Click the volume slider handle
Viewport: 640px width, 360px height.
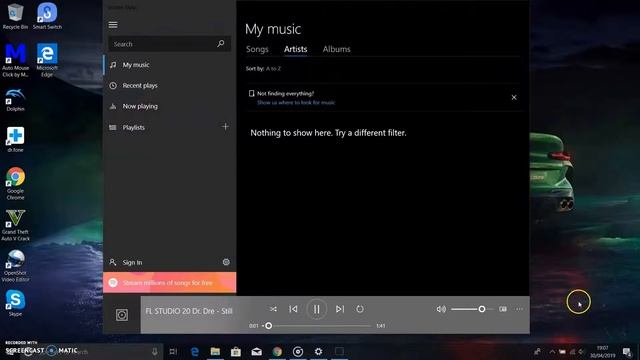coord(482,309)
